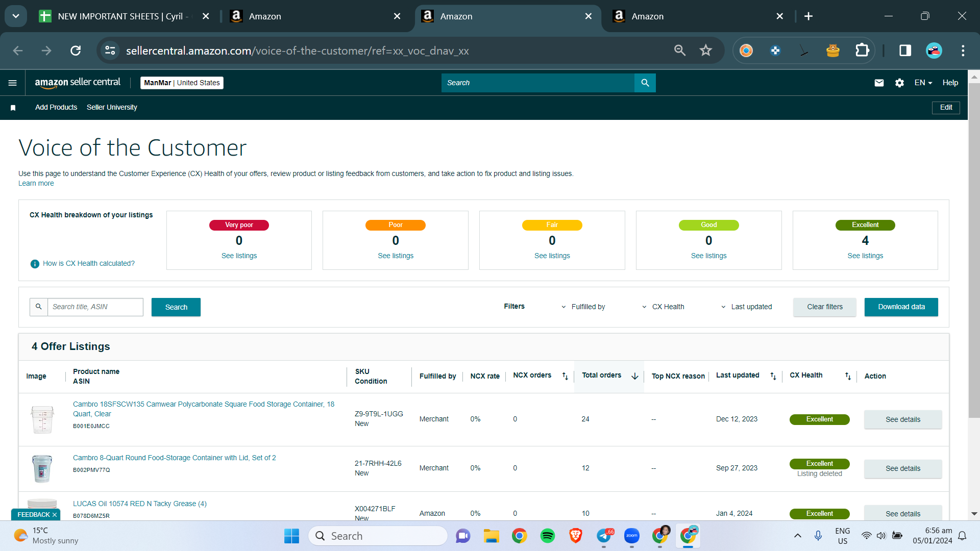
Task: Click the browser zoom magnifier icon
Action: (680, 51)
